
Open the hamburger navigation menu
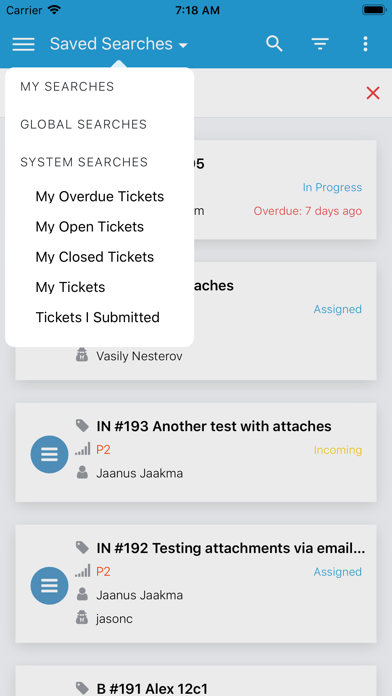(x=23, y=44)
